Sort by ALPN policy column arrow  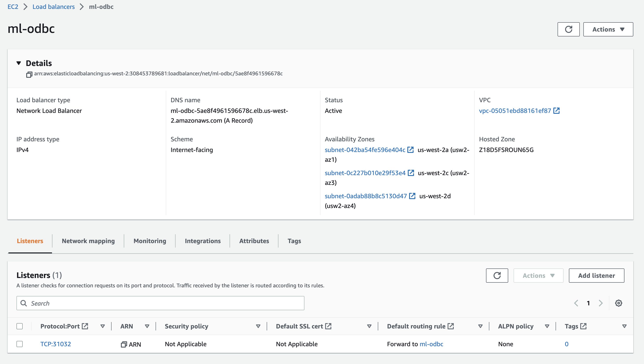click(x=547, y=326)
